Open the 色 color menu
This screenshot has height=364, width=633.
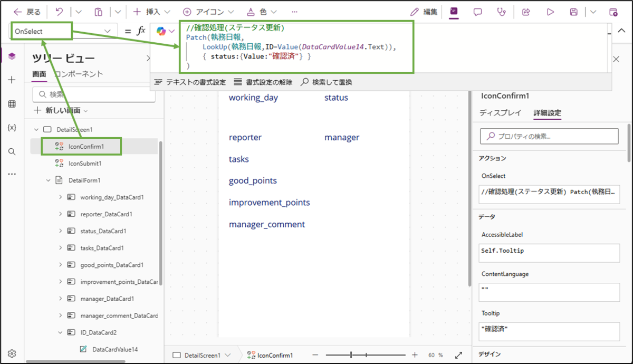tap(263, 12)
